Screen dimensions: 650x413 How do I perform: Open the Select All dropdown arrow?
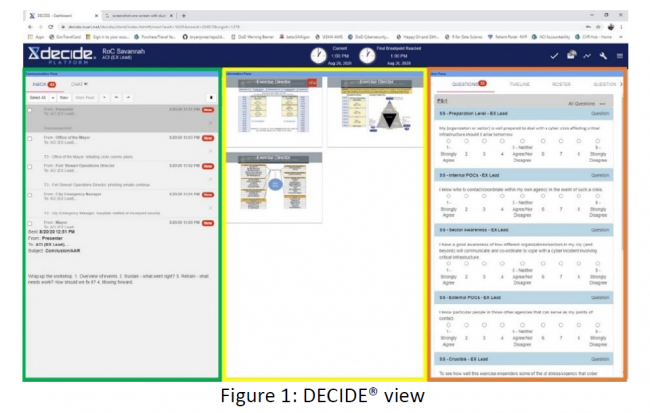pyautogui.click(x=53, y=98)
